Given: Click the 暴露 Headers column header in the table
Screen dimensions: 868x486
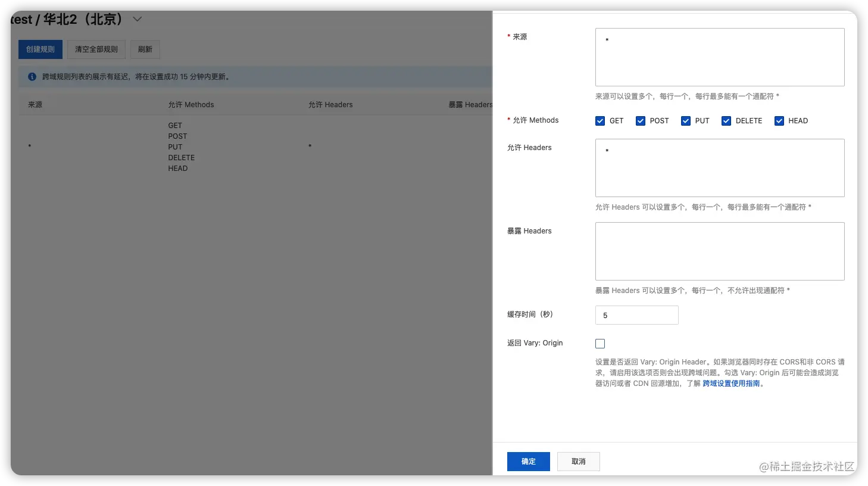Looking at the screenshot, I should coord(470,105).
